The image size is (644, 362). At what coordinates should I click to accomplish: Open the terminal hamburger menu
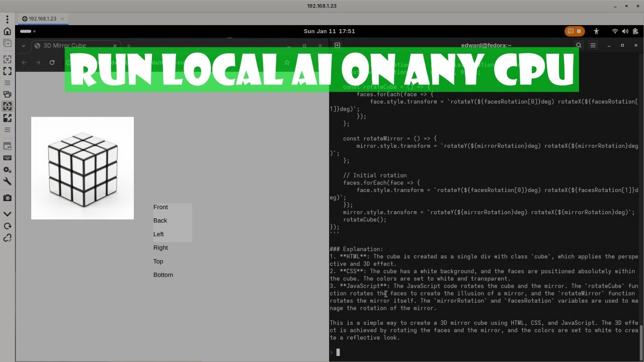coord(593,45)
